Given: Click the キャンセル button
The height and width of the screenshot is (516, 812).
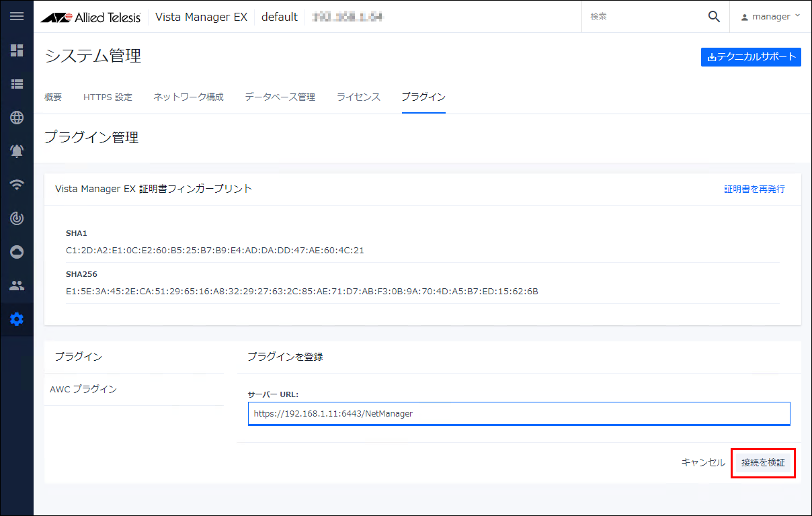Looking at the screenshot, I should [x=703, y=462].
